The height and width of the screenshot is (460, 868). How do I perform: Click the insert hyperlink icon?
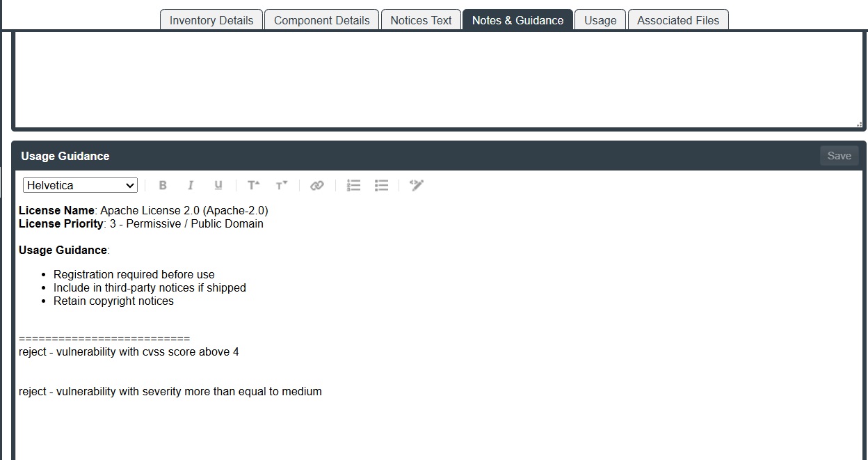317,185
